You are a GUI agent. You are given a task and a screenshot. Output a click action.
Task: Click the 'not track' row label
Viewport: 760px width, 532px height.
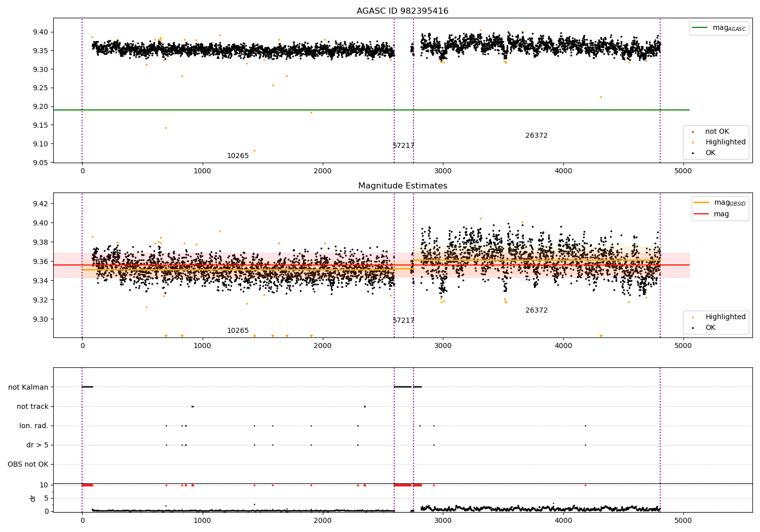[32, 407]
